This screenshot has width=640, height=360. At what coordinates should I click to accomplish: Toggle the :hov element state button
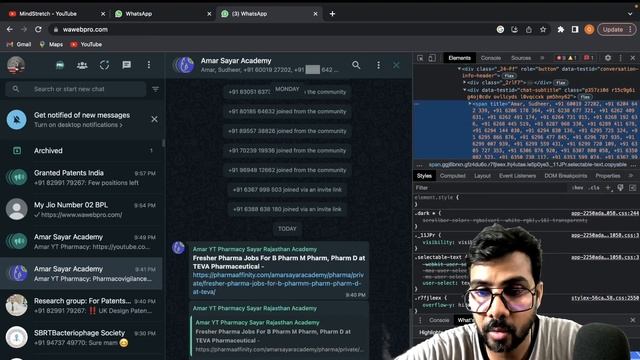coord(578,188)
